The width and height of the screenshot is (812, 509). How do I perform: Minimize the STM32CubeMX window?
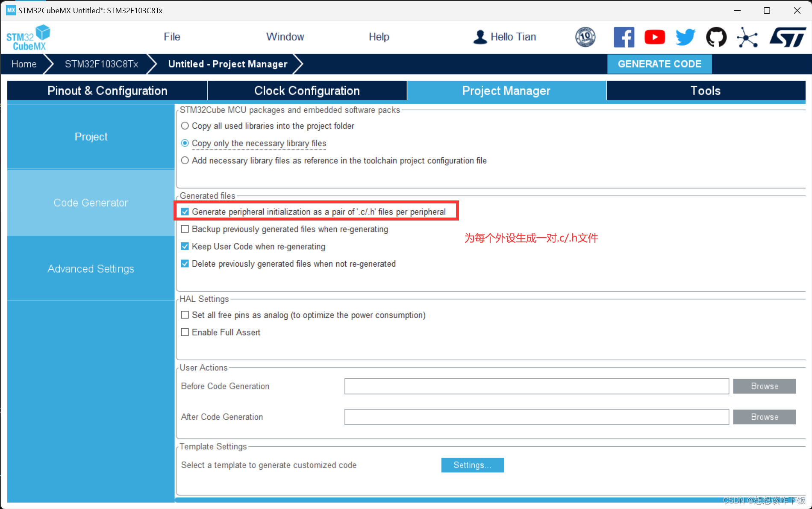click(737, 10)
